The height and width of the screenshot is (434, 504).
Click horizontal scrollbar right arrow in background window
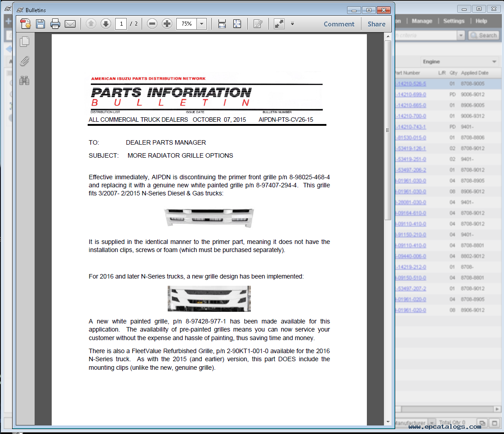click(497, 409)
